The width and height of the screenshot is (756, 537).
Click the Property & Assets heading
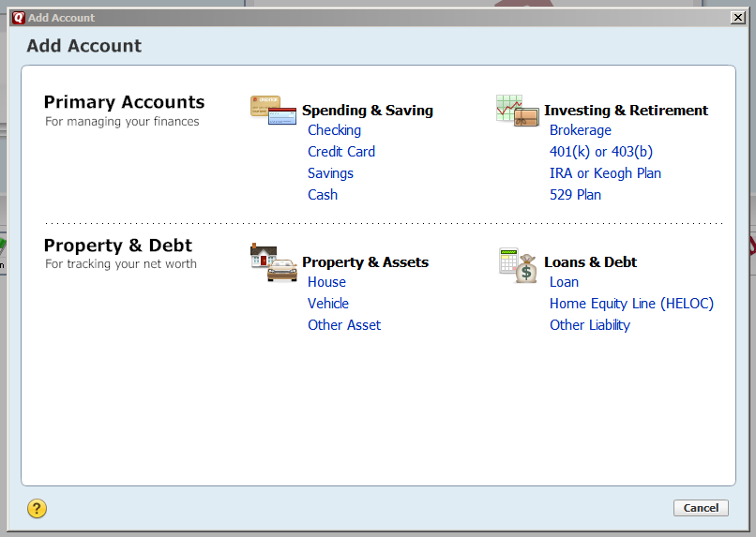[x=365, y=262]
